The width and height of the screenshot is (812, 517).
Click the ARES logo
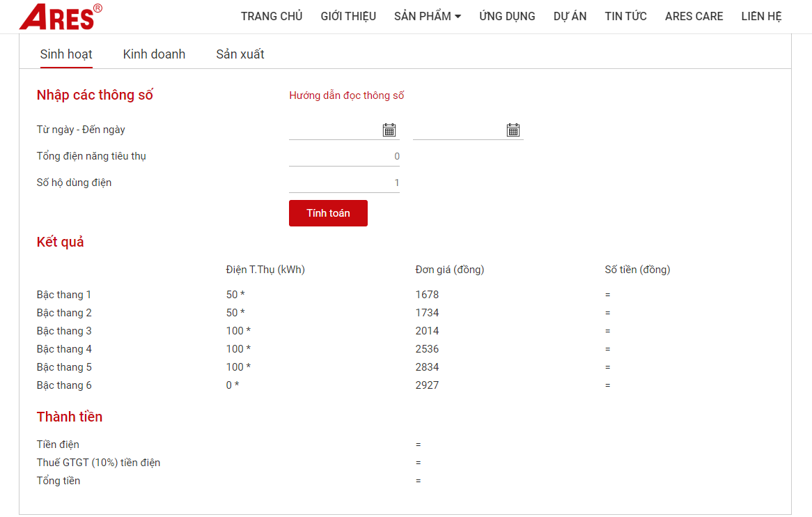point(60,17)
